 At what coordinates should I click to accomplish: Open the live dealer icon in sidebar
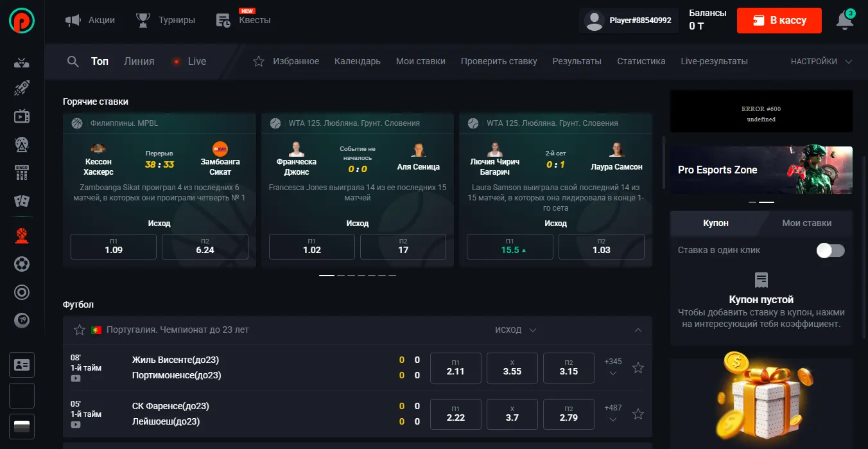click(22, 63)
